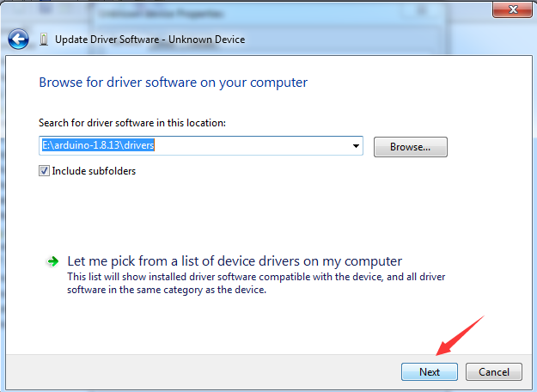Click the Include subfolders label text
Screen dimensions: 537x392
click(94, 171)
